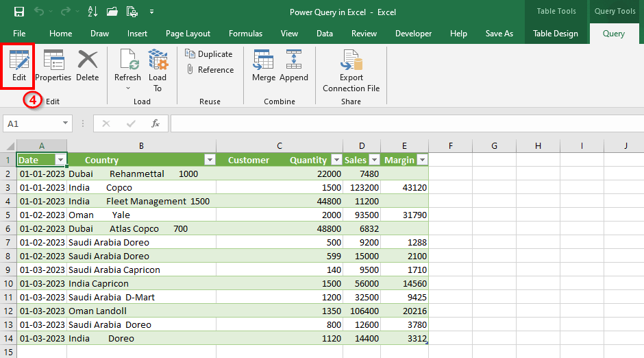Open the Date column filter dropdown
The image size is (644, 358).
point(60,160)
